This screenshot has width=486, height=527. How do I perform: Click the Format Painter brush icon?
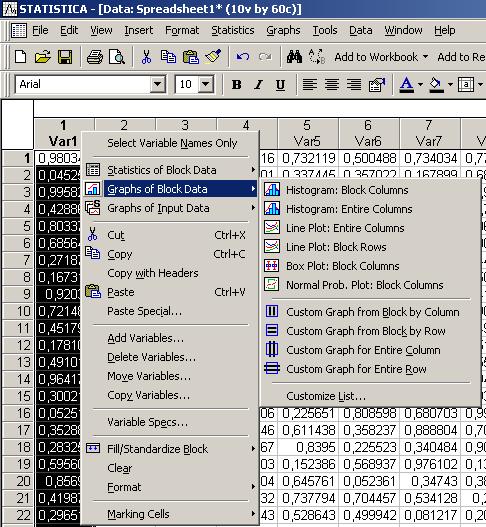click(213, 57)
